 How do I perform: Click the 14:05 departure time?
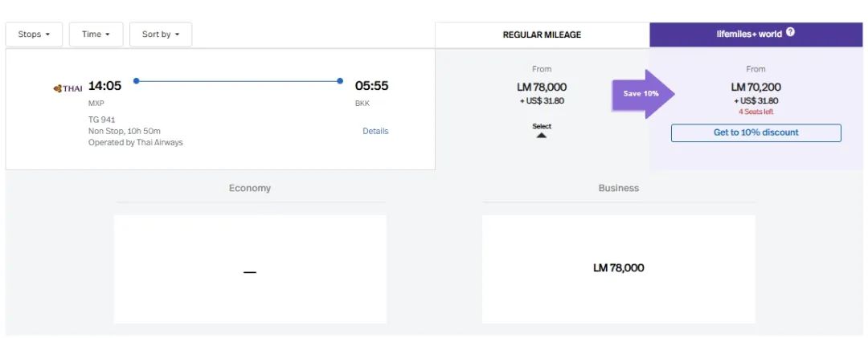(x=105, y=86)
